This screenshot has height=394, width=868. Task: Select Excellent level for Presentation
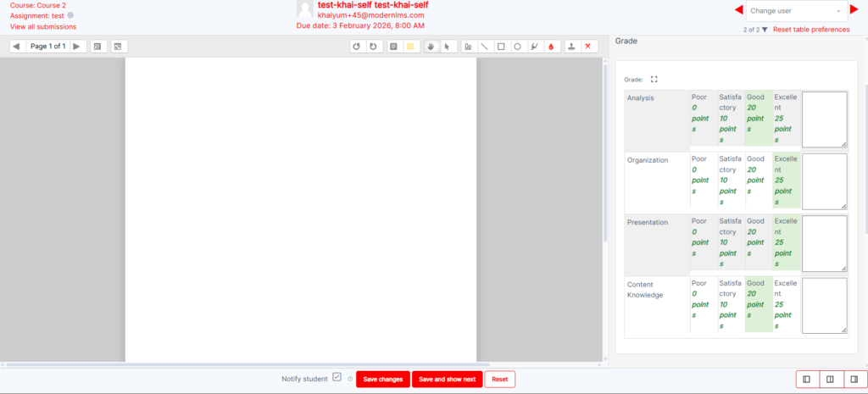point(787,242)
